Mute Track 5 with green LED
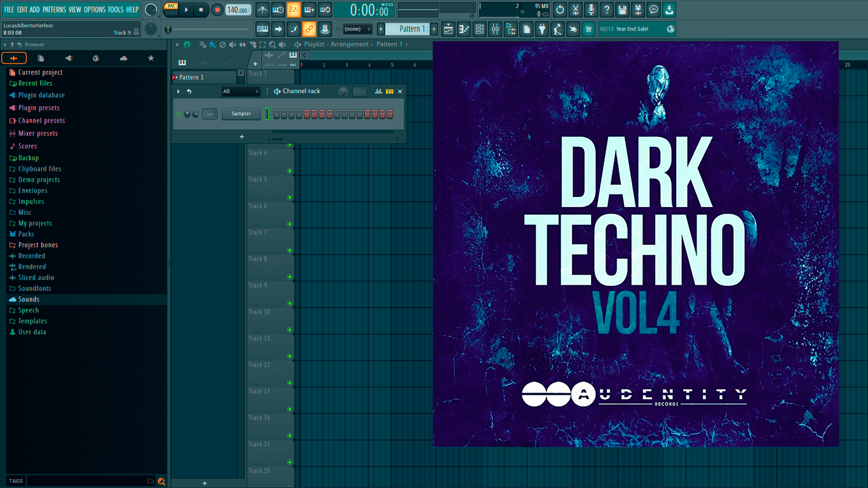The image size is (868, 488). [290, 197]
